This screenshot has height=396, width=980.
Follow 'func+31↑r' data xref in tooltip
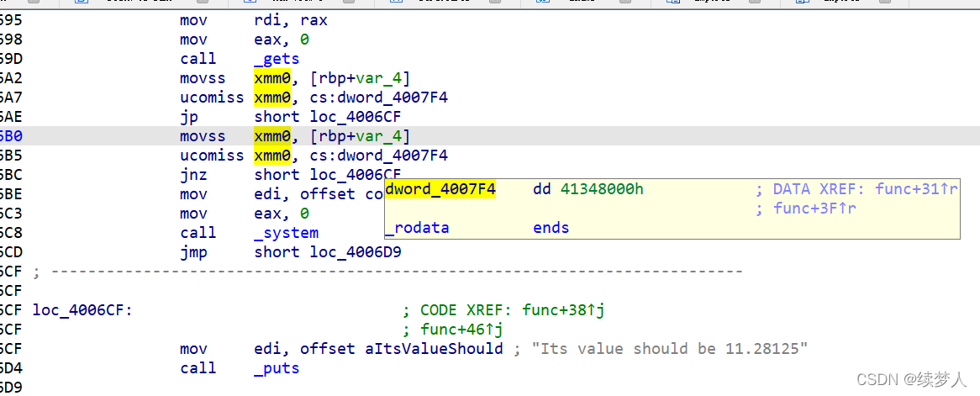click(x=917, y=189)
